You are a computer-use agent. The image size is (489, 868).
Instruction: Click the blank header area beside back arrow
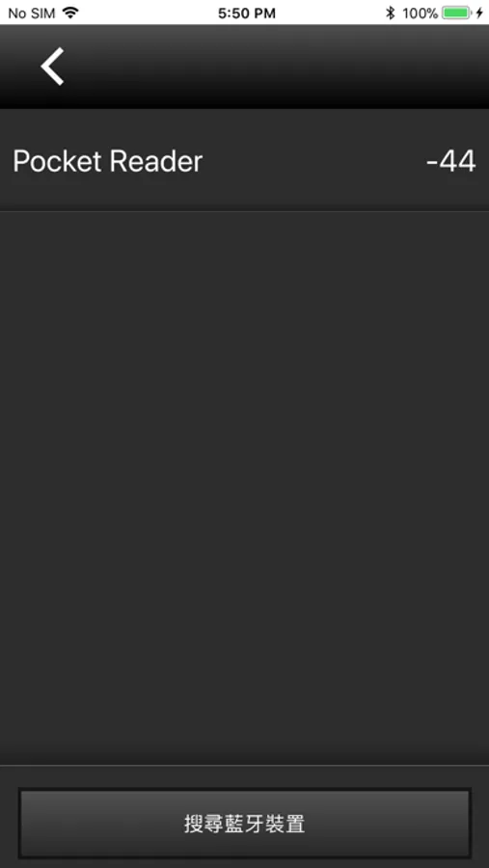[277, 67]
